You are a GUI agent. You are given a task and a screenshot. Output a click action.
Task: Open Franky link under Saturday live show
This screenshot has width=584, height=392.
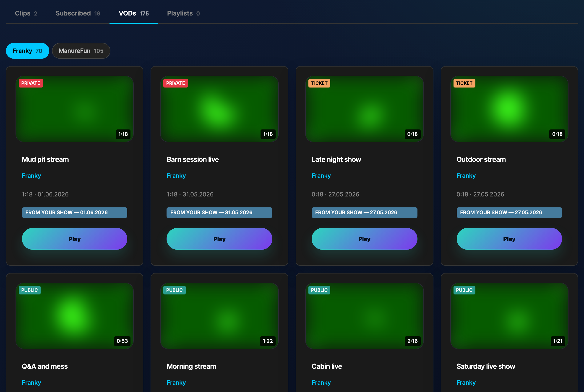tap(466, 382)
